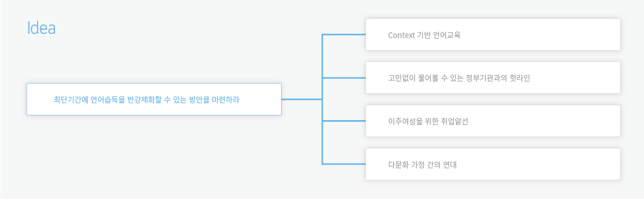Click the junction where the connector meets the trunk
This screenshot has width=644, height=199.
tap(322, 99)
